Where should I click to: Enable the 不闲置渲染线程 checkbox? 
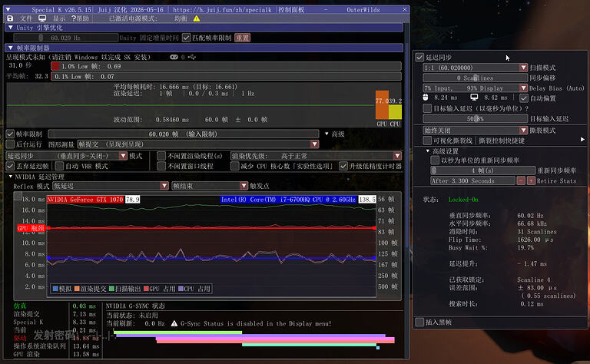tap(161, 156)
